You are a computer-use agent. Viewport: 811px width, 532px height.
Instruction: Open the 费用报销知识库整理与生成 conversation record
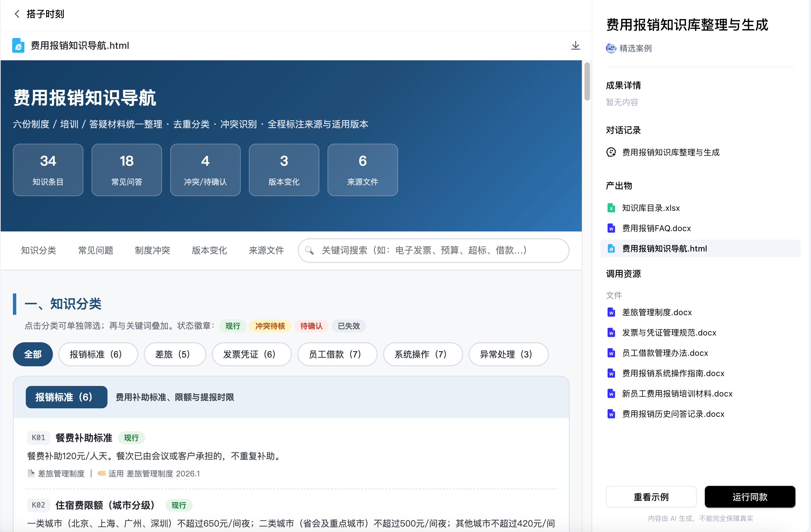[671, 152]
